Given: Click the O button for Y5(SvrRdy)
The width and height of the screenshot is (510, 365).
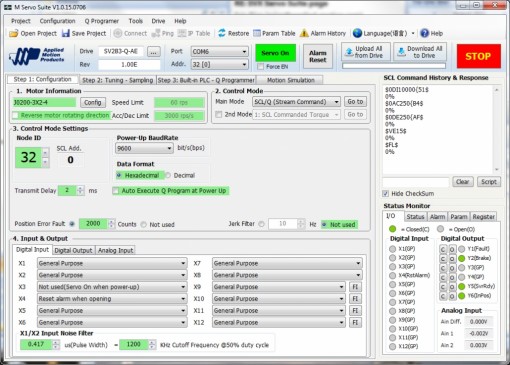Looking at the screenshot, I should click(x=452, y=286).
